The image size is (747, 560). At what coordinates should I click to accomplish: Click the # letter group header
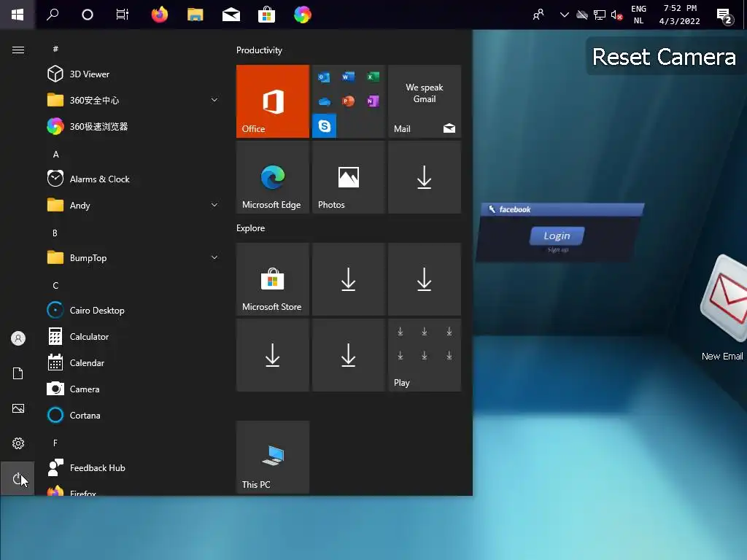pos(55,49)
